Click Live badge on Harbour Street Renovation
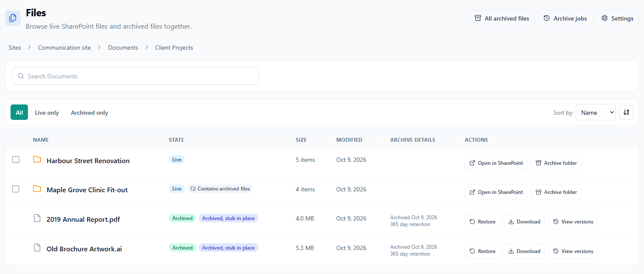The height and width of the screenshot is (274, 644). [x=177, y=160]
